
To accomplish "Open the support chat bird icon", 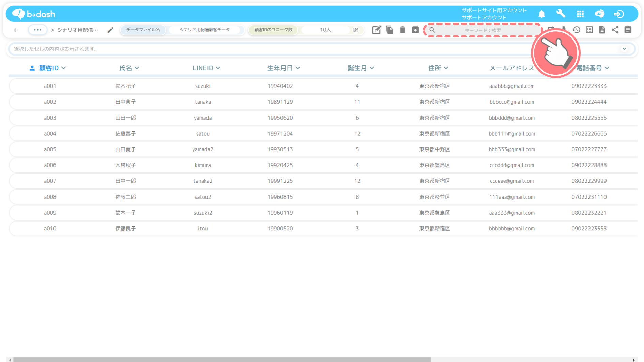I will (x=599, y=14).
